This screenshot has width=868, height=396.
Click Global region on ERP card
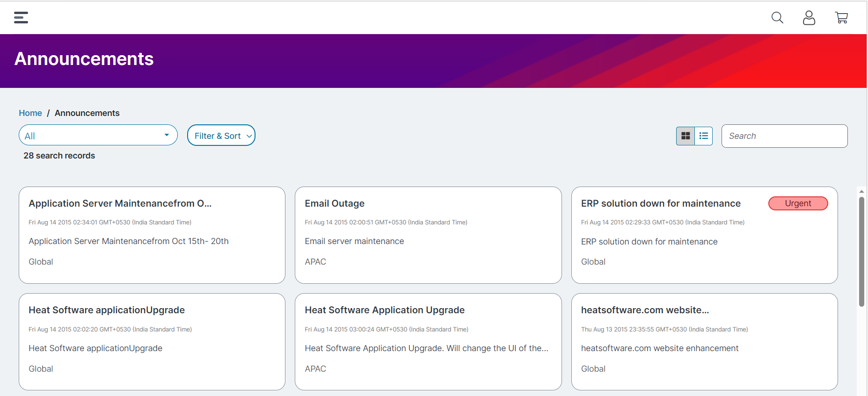coord(593,262)
